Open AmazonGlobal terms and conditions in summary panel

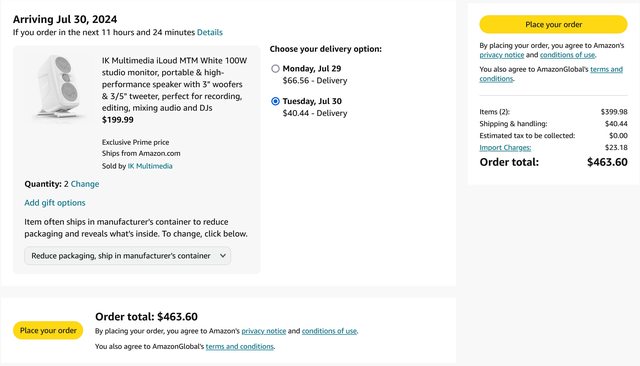click(x=551, y=74)
